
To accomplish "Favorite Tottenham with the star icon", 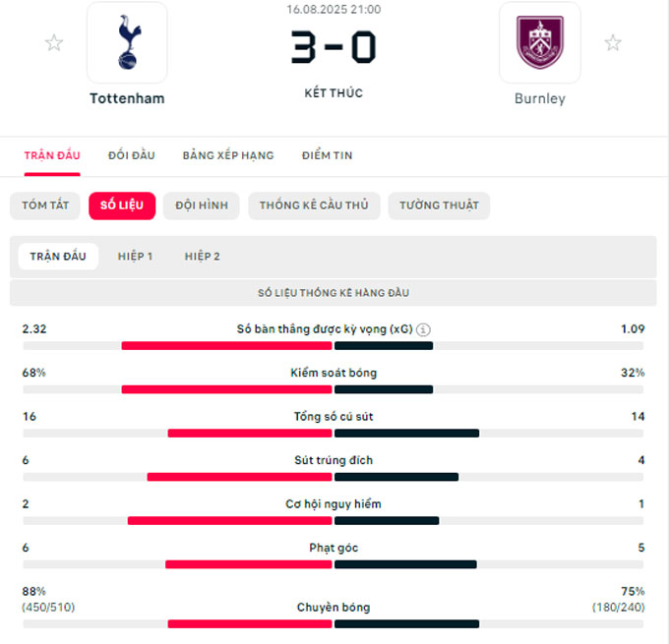I will [54, 42].
